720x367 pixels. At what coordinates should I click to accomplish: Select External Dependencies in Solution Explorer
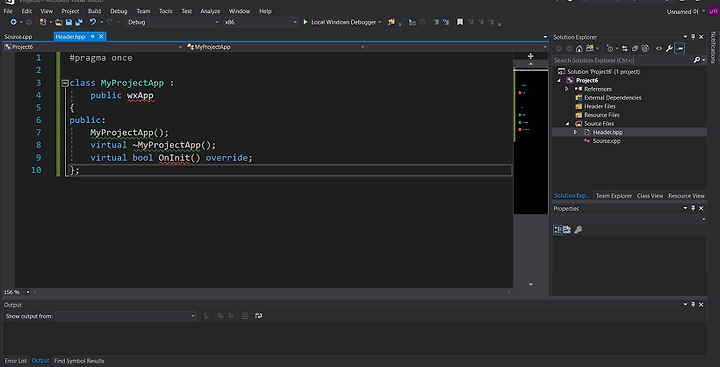[x=613, y=98]
